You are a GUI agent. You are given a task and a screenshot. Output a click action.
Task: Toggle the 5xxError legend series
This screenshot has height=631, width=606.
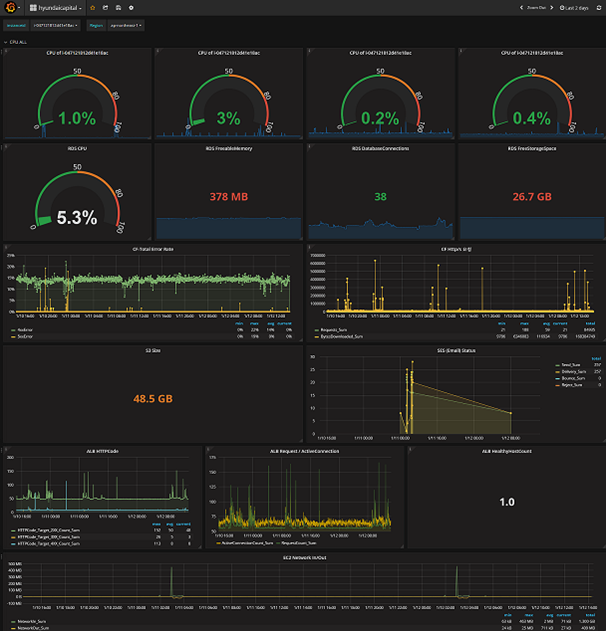click(23, 336)
